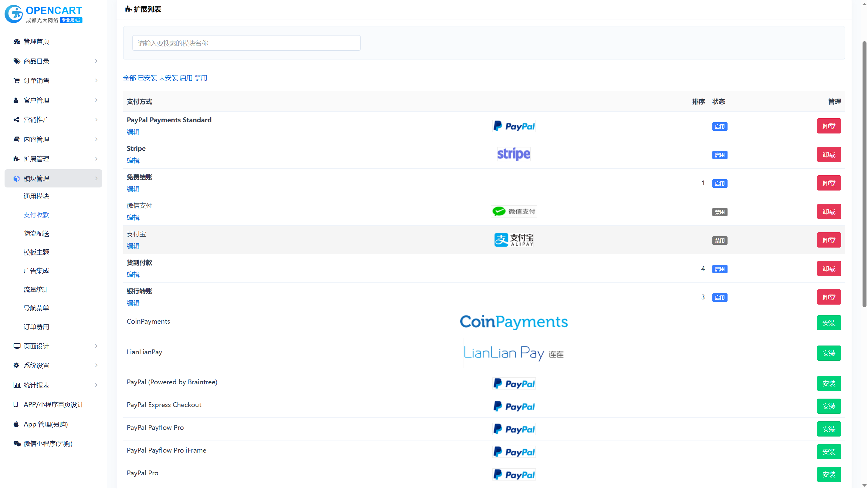
Task: Click the Apple icon for App 管理
Action: 16,424
